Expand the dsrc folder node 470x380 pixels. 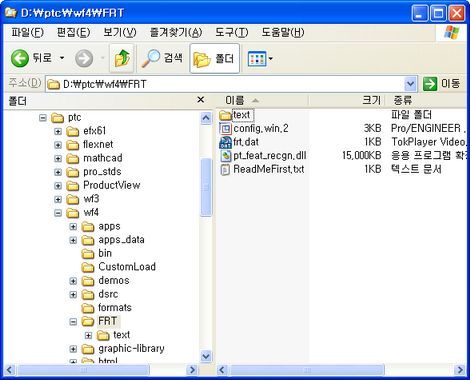(x=73, y=295)
